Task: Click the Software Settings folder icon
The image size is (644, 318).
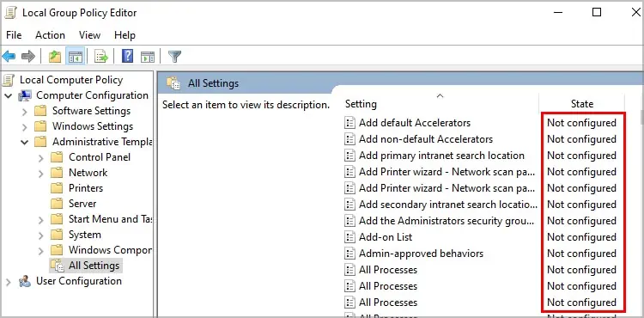Action: 40,111
